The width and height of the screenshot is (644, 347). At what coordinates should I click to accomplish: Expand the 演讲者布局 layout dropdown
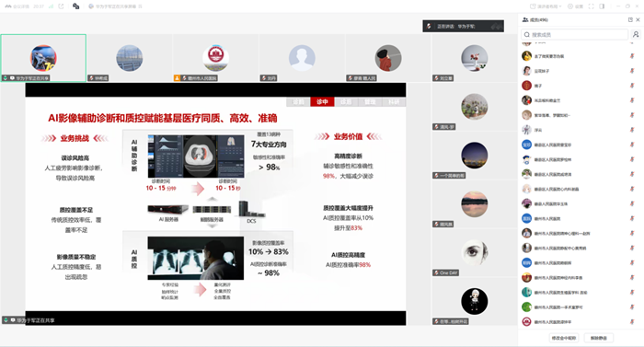[546, 6]
